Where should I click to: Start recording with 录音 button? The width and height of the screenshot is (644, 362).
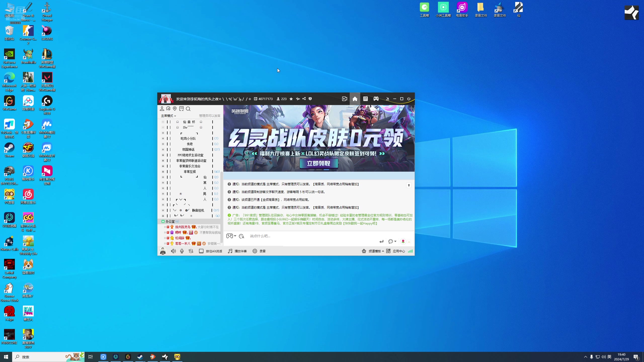[x=259, y=251]
